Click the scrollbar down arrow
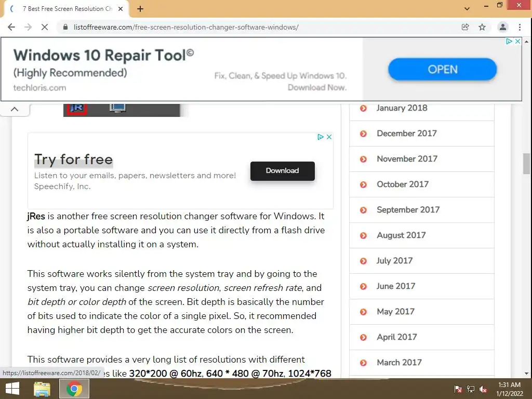This screenshot has height=399, width=532. (x=526, y=374)
